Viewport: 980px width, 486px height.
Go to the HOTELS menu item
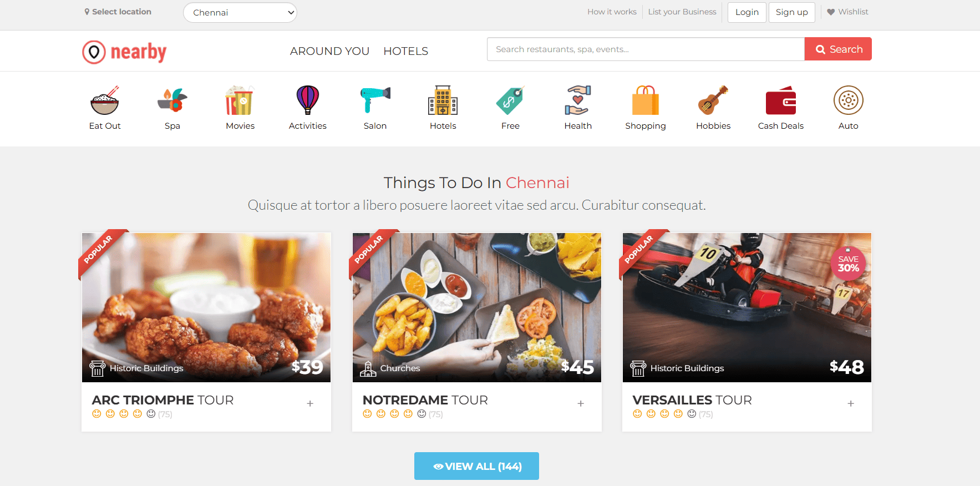tap(406, 51)
